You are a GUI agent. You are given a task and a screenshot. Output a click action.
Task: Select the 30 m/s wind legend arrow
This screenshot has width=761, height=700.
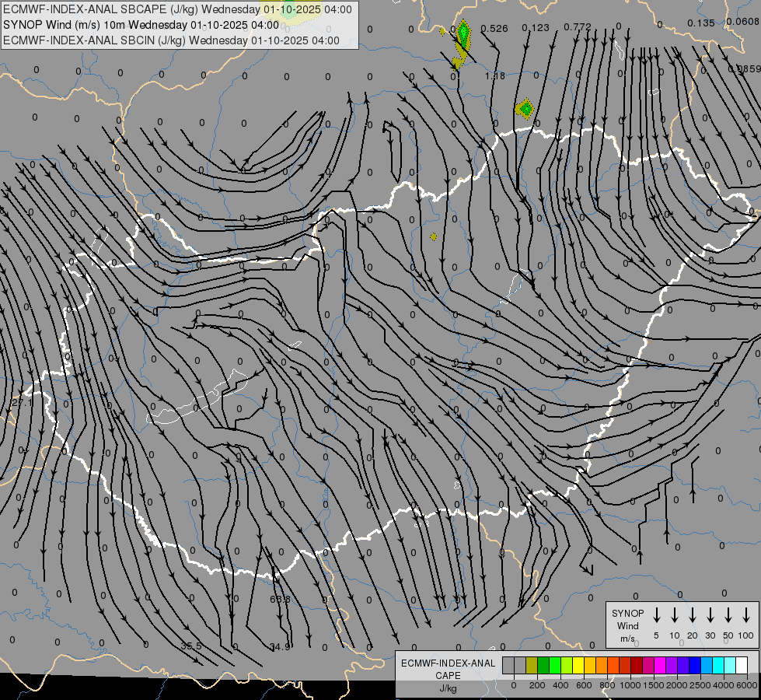pyautogui.click(x=710, y=615)
